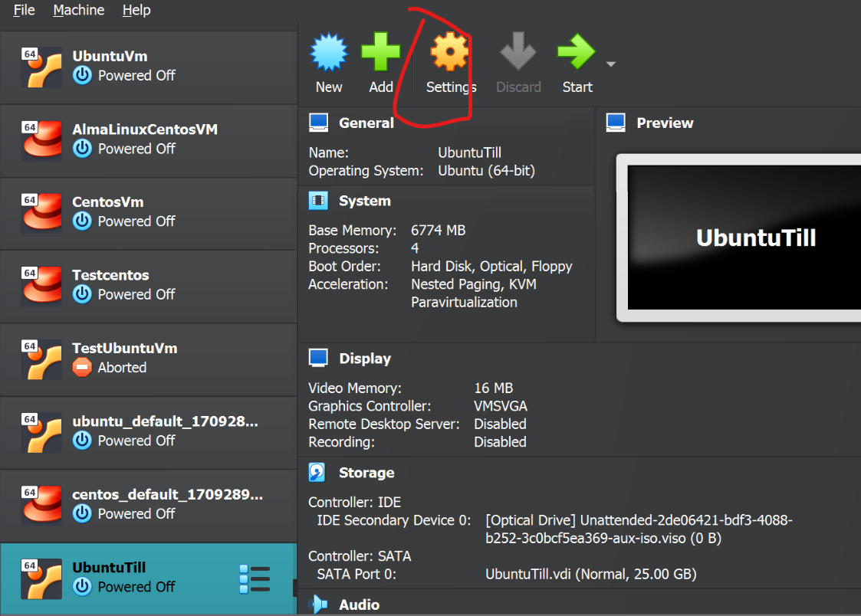Click the Preview panel header

(665, 123)
